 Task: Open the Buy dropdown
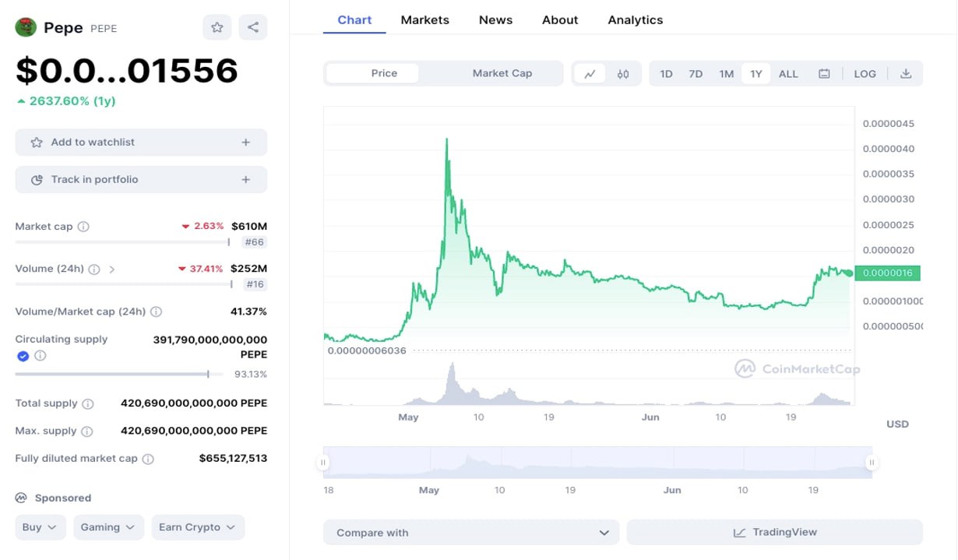[x=40, y=527]
